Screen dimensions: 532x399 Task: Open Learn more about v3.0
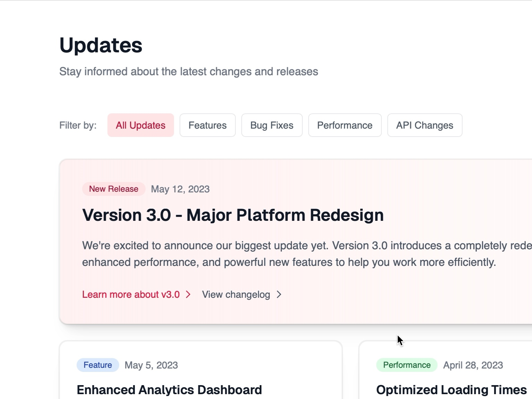(x=131, y=294)
